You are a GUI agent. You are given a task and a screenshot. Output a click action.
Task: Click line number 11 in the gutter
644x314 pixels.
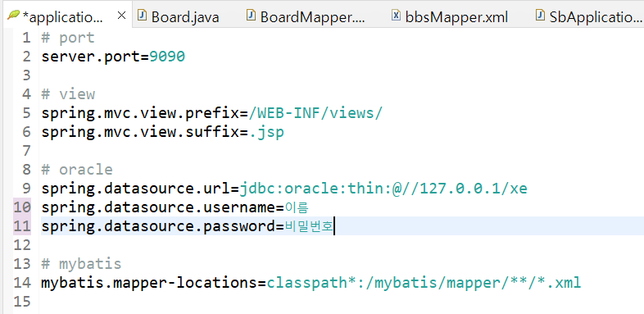[22, 226]
